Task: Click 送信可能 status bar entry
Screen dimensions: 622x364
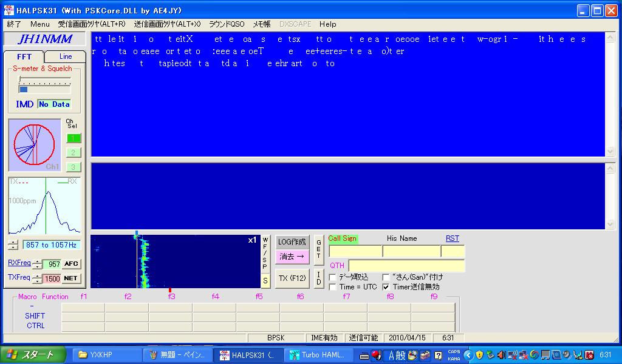Action: click(363, 338)
